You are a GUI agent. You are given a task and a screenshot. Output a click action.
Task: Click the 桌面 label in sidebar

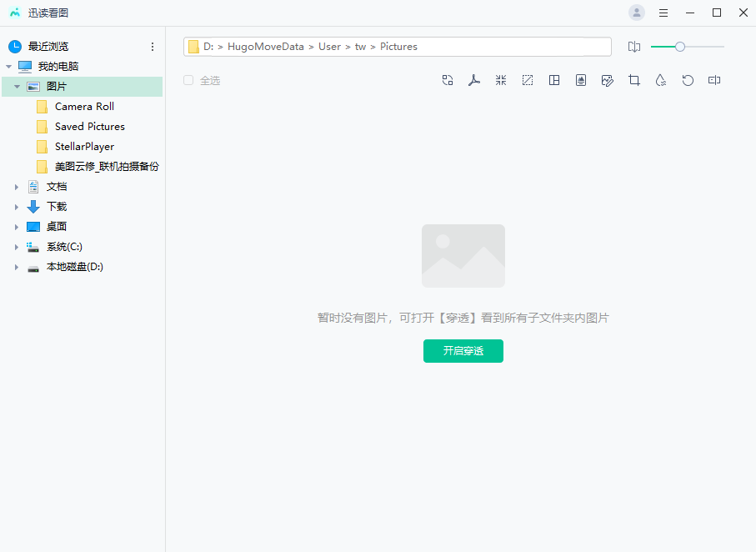pos(57,227)
